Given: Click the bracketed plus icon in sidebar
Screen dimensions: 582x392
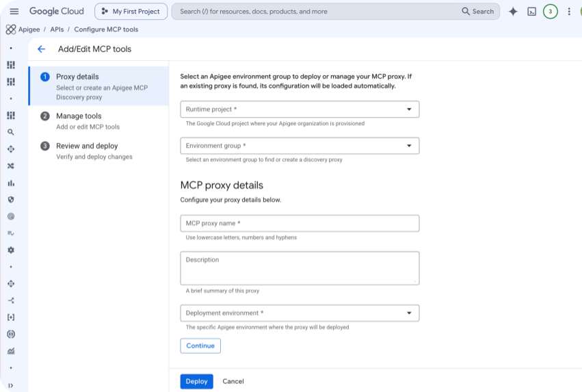Looking at the screenshot, I should pyautogui.click(x=11, y=317).
